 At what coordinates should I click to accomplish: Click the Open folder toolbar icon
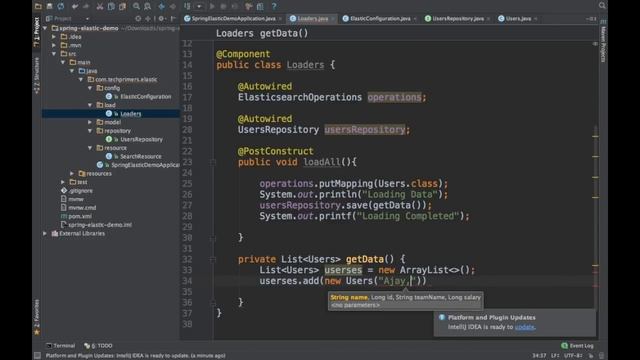click(38, 6)
